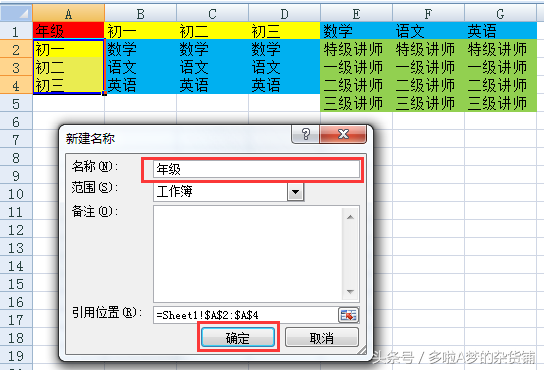Click blue cell F1 labeled 语文
544x370 pixels.
(x=428, y=31)
